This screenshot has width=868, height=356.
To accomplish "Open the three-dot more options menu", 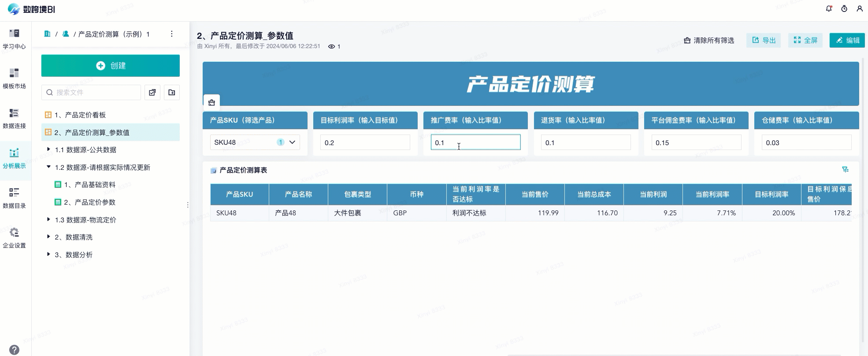I will click(172, 34).
